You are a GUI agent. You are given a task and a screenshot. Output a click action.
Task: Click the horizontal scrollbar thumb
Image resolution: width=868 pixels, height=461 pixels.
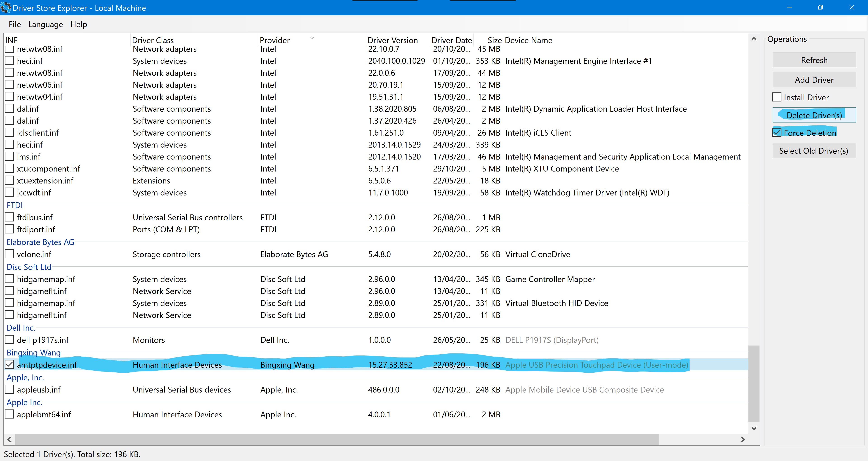tap(337, 439)
